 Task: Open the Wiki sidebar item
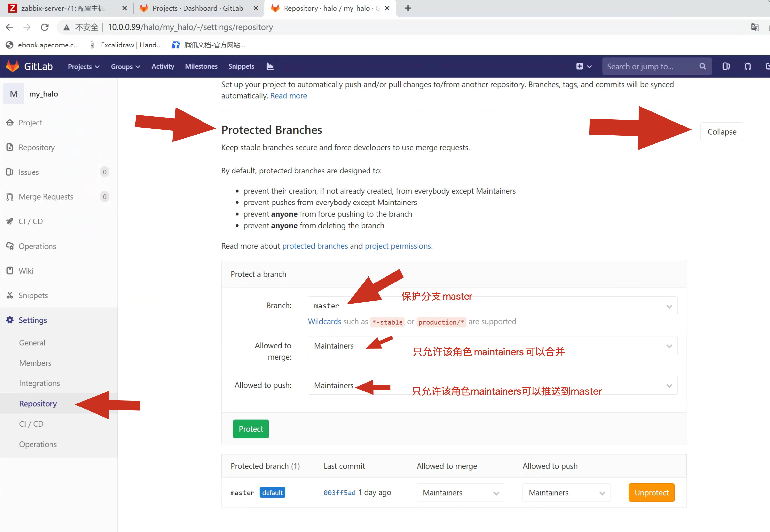(x=26, y=271)
